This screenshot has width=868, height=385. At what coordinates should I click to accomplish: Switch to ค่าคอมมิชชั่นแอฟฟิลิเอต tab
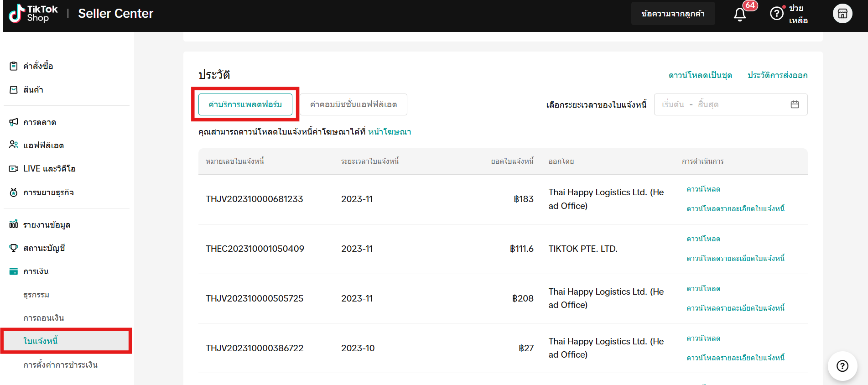tap(353, 104)
